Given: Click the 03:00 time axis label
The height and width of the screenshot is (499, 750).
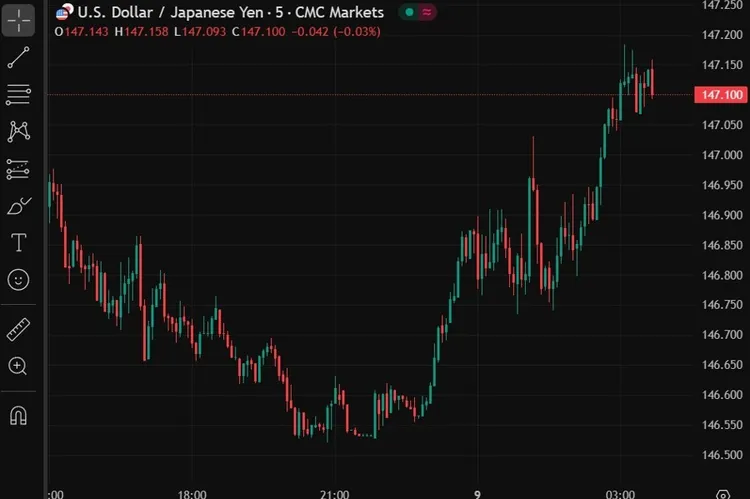Looking at the screenshot, I should point(620,494).
